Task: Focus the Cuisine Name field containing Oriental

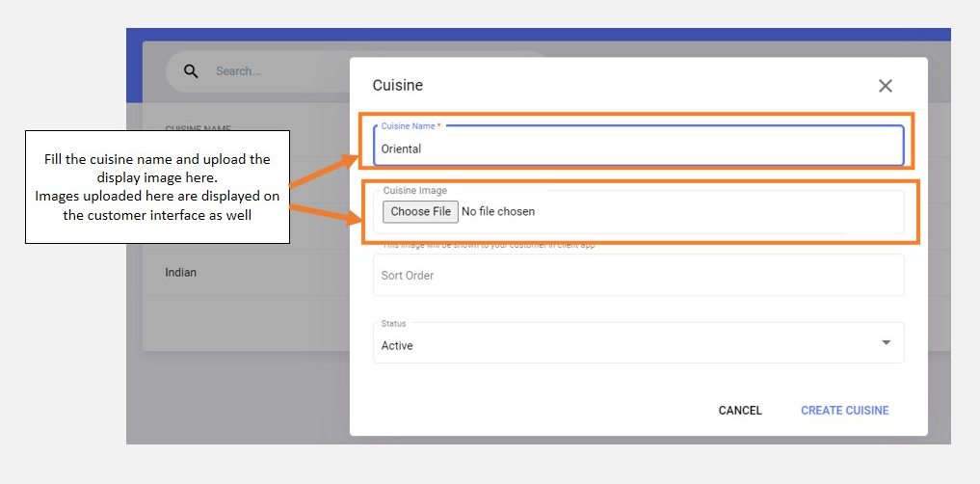Action: (x=636, y=148)
